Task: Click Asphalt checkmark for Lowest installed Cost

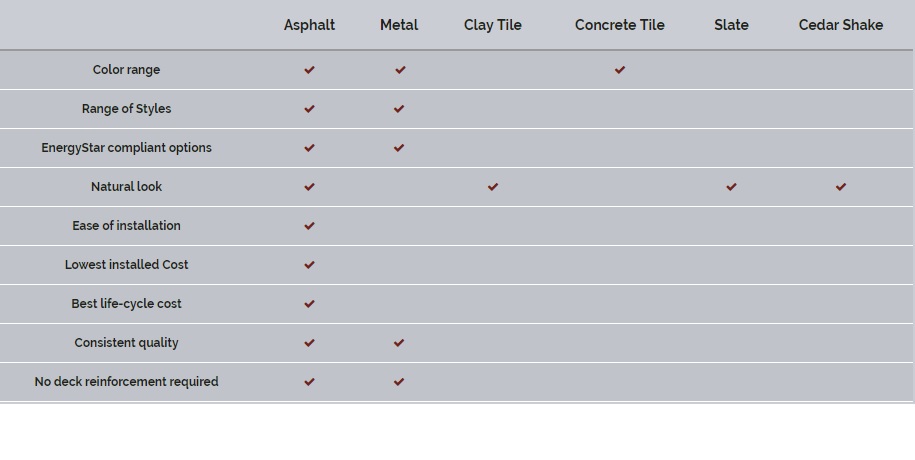Action: click(x=309, y=265)
